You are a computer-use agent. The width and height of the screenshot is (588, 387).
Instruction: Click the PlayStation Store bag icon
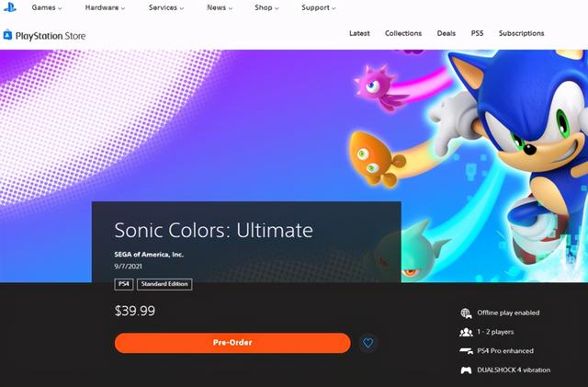coord(7,35)
